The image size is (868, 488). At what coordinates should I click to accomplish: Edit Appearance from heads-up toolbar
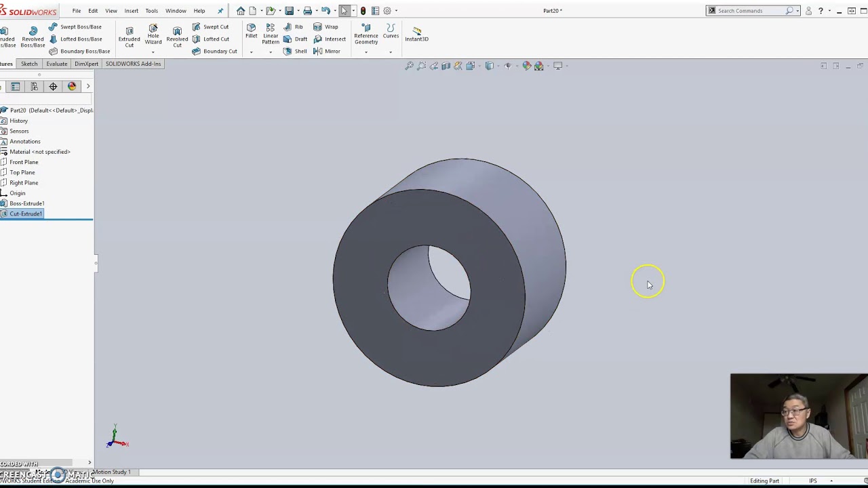click(526, 66)
